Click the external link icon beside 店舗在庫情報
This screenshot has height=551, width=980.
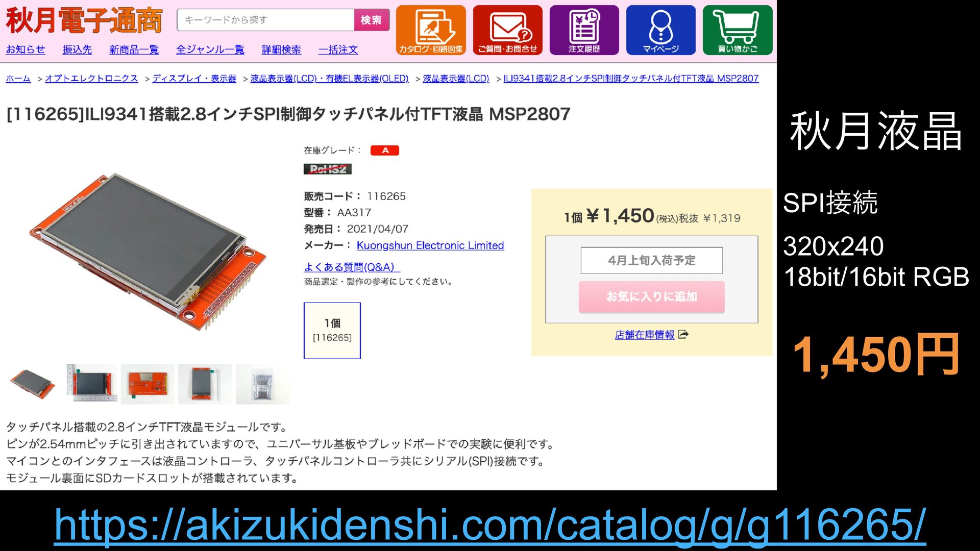point(683,335)
